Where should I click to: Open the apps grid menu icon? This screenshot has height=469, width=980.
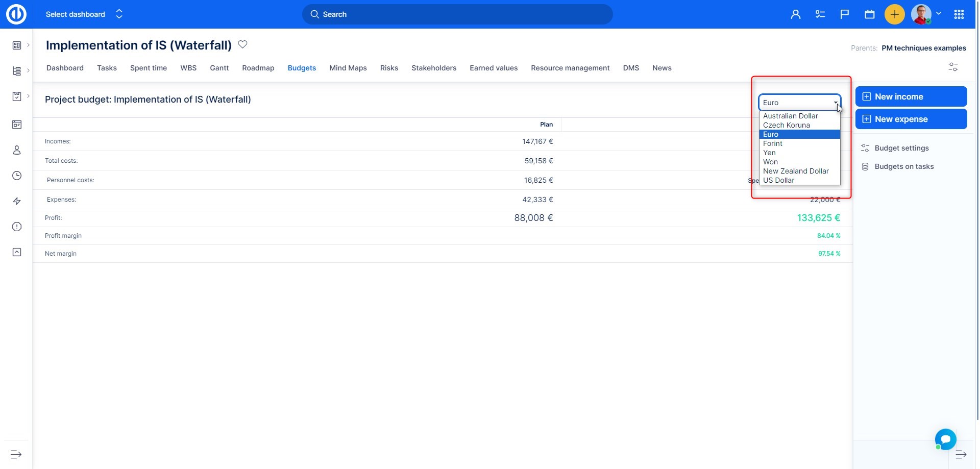959,14
